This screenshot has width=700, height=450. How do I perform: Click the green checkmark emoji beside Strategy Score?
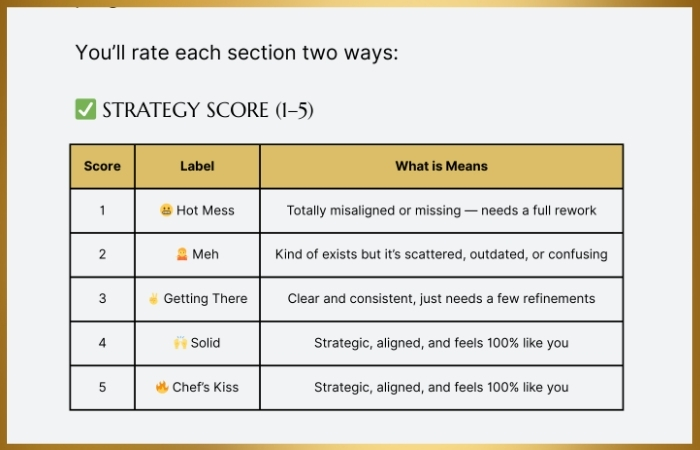85,109
